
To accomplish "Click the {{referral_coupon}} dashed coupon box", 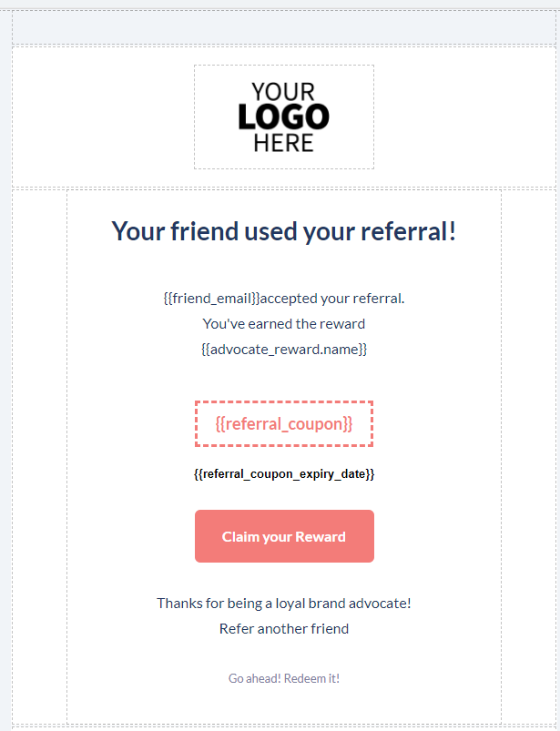I will (x=283, y=424).
